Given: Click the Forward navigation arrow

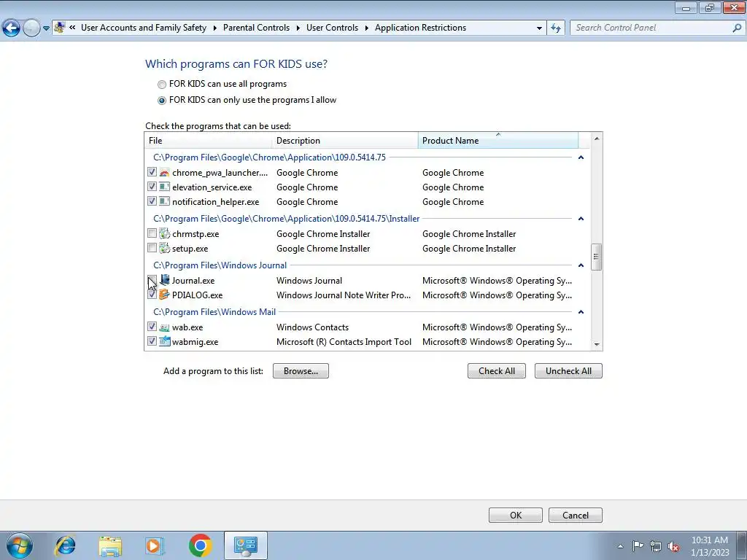Looking at the screenshot, I should click(x=31, y=28).
